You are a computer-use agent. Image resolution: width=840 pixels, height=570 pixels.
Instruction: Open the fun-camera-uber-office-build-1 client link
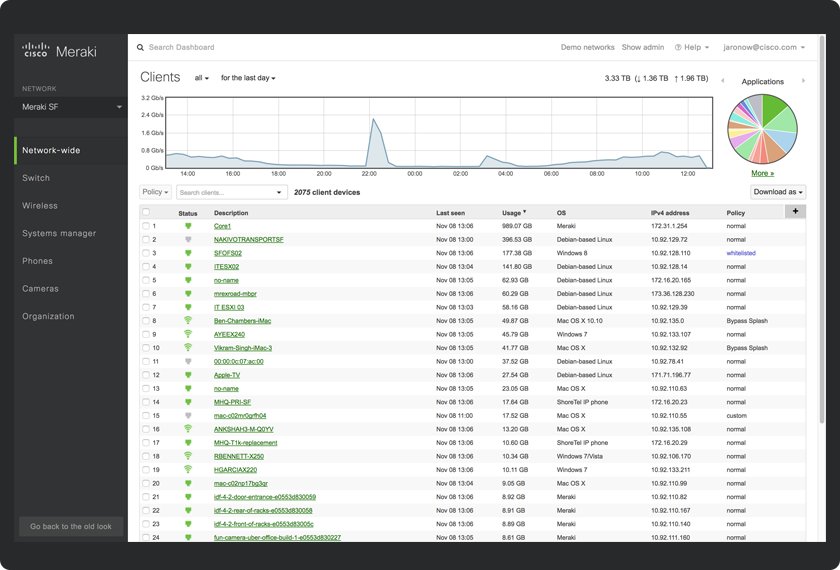(277, 537)
